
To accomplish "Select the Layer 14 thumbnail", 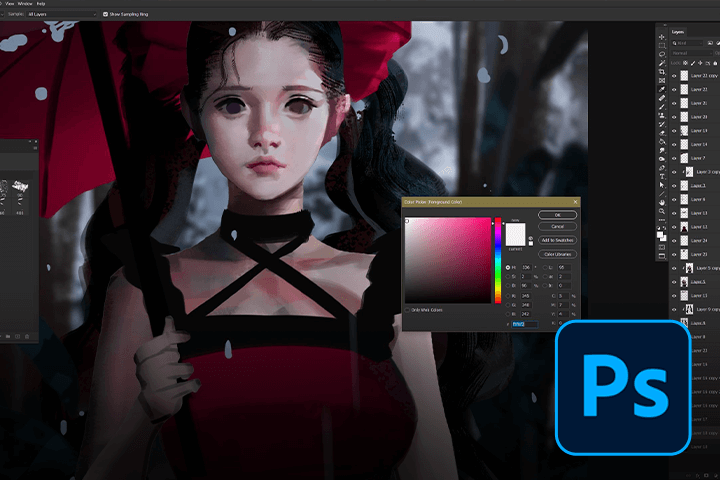I will click(684, 145).
